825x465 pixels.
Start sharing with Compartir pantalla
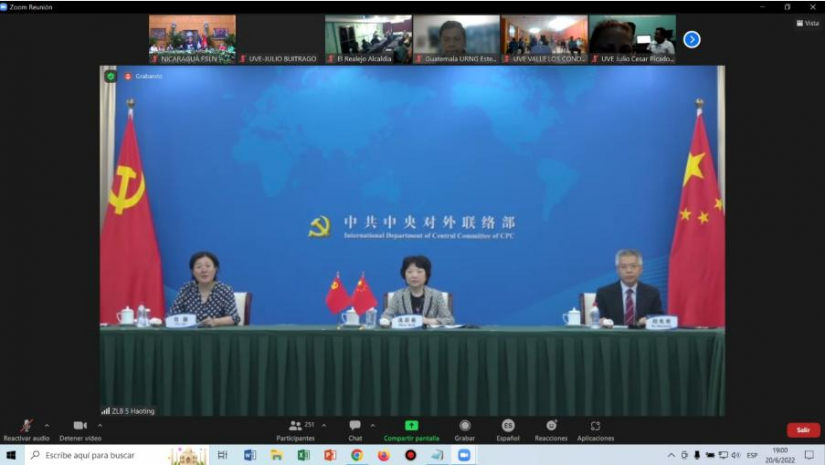click(x=411, y=430)
